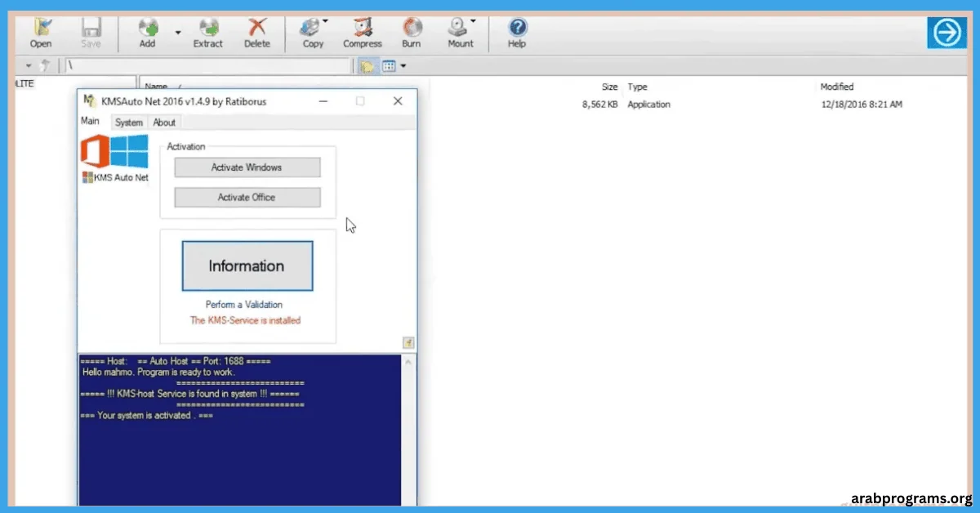Sort by the Size column header

(609, 87)
